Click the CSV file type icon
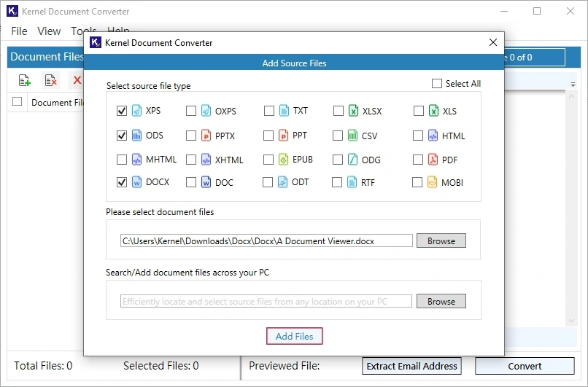588x387 pixels. pos(352,136)
